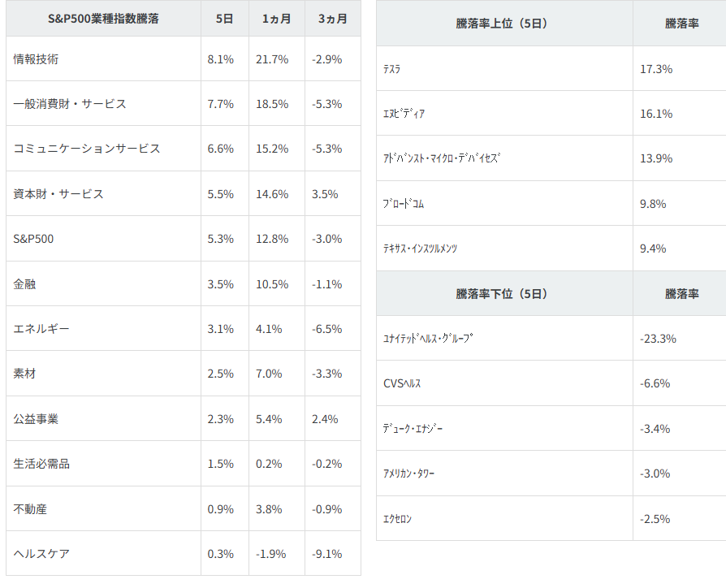Click the 1ヵ月 column header

click(x=276, y=19)
